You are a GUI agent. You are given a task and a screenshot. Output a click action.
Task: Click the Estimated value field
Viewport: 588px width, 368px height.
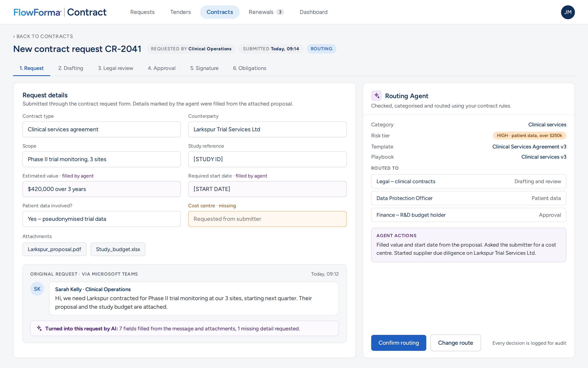coord(101,189)
